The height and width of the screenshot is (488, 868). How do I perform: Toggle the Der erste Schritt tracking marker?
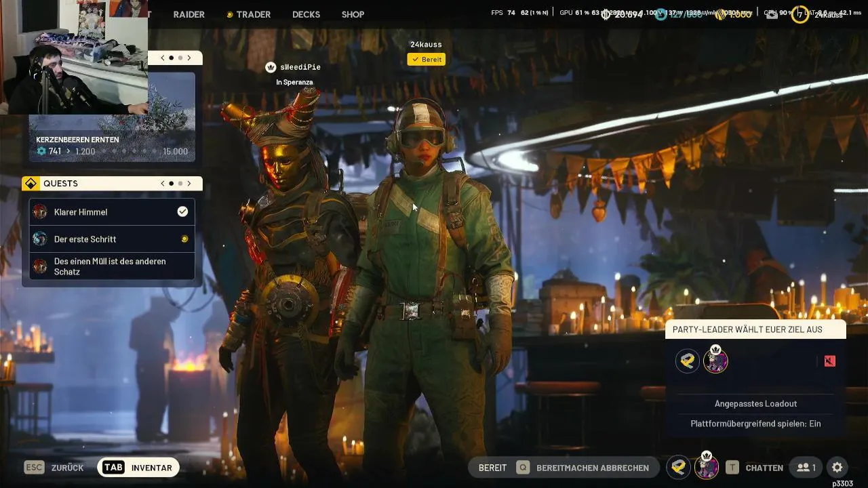[x=183, y=239]
